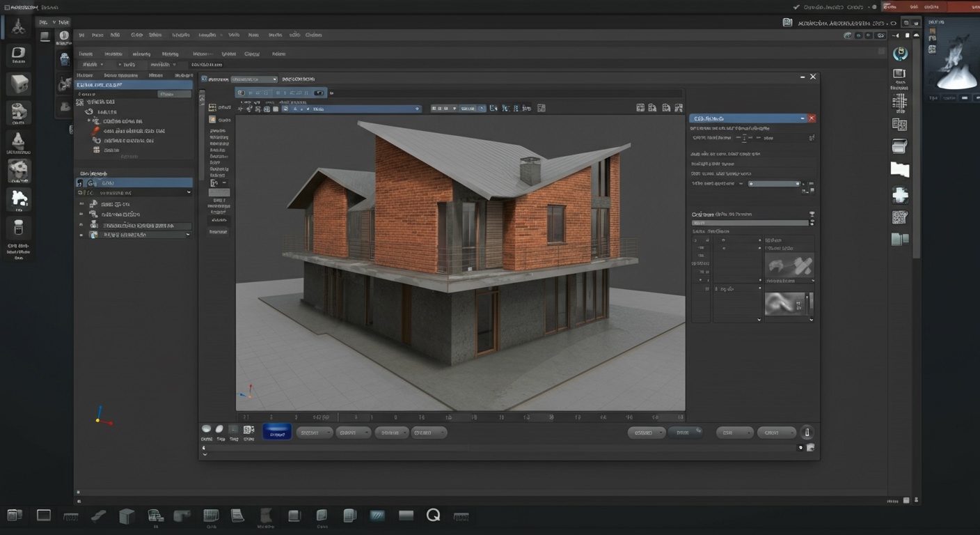Toggle the small switch beside the Material Editor slider
This screenshot has height=535, width=980.
click(x=805, y=184)
